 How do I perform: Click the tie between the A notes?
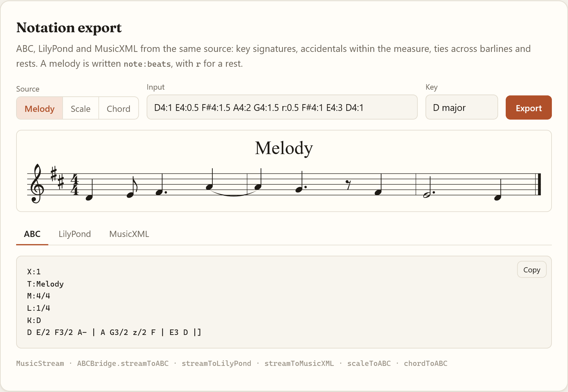point(234,193)
